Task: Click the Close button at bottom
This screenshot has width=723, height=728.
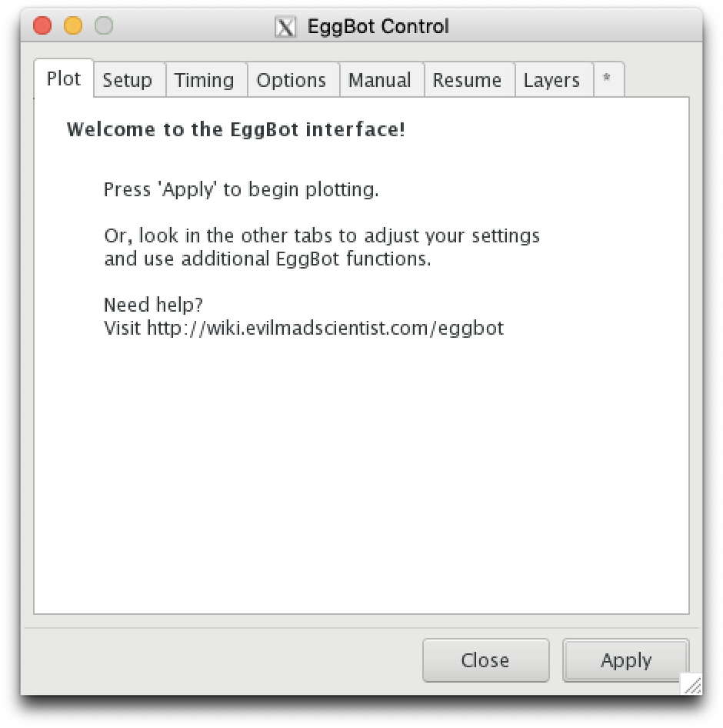Action: point(485,660)
